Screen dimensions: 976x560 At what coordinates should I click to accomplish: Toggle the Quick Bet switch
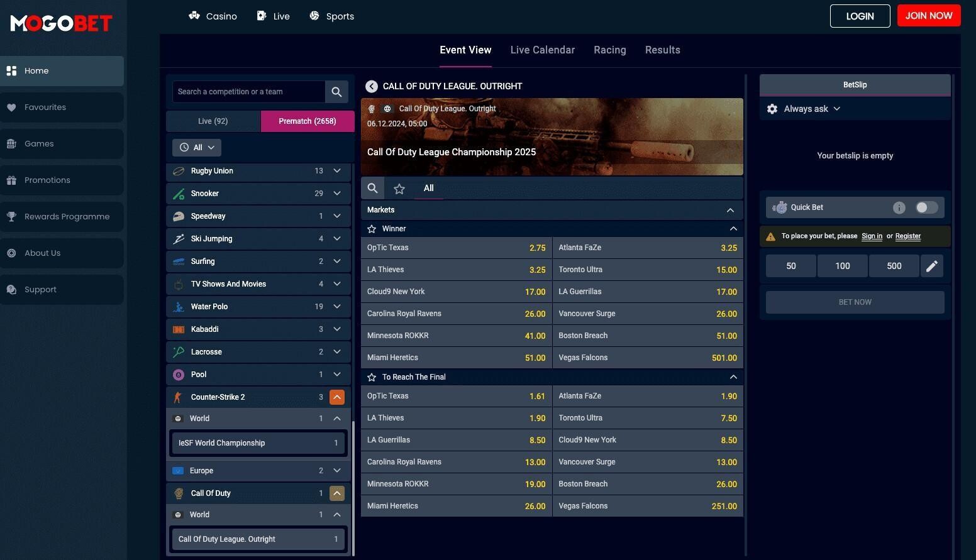(x=926, y=207)
